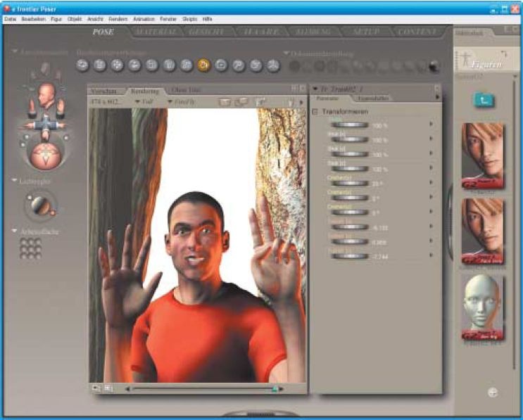Select the gray mannequin head thumbnail
The height and width of the screenshot is (420, 523).
[483, 307]
